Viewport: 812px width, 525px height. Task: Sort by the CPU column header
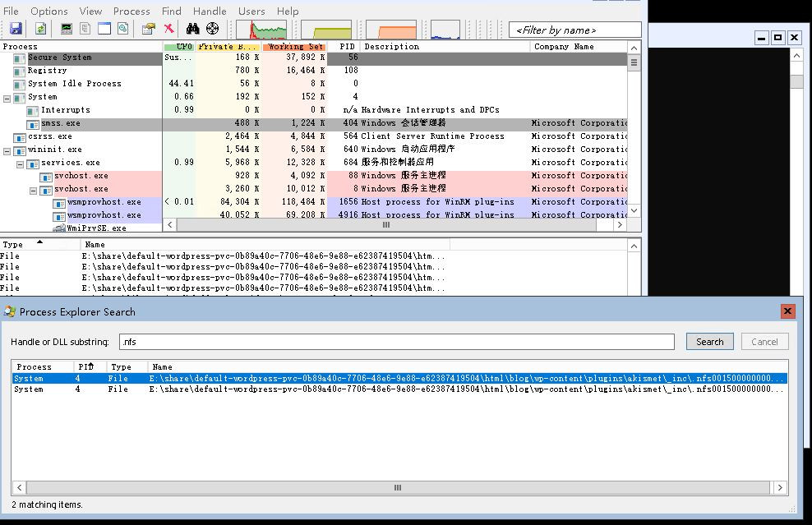coord(179,47)
